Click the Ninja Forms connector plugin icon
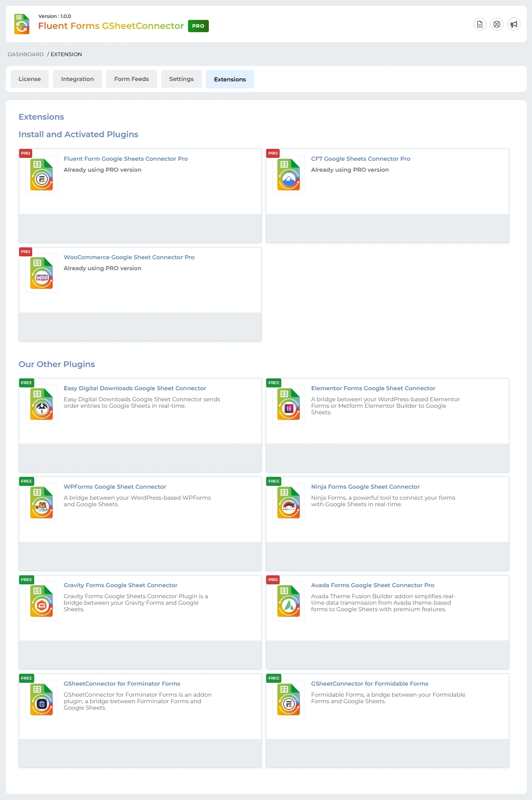Image resolution: width=532 pixels, height=800 pixels. (289, 503)
